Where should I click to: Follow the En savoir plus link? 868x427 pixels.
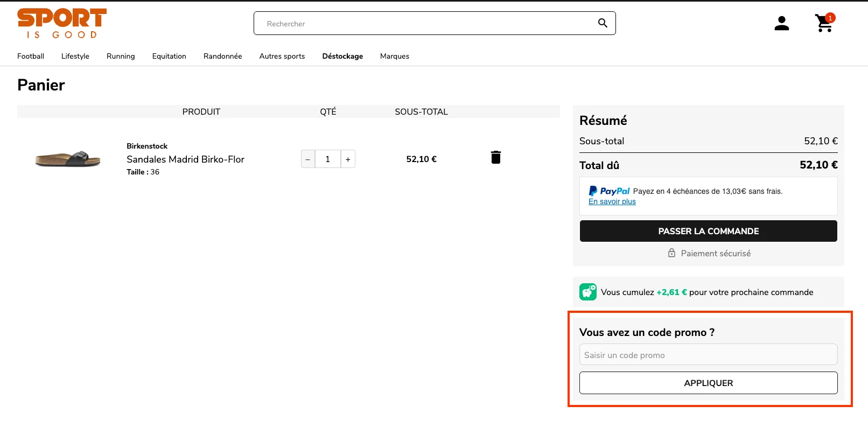tap(612, 201)
